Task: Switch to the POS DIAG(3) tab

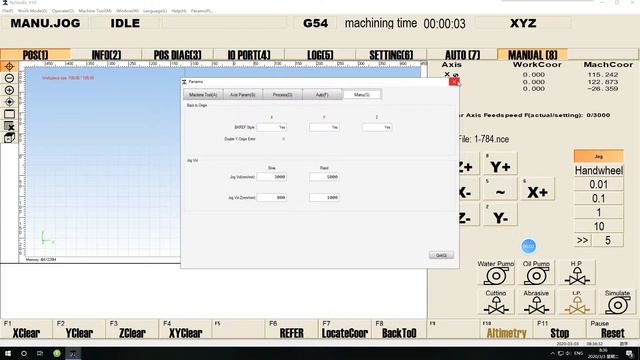Action: coord(178,54)
